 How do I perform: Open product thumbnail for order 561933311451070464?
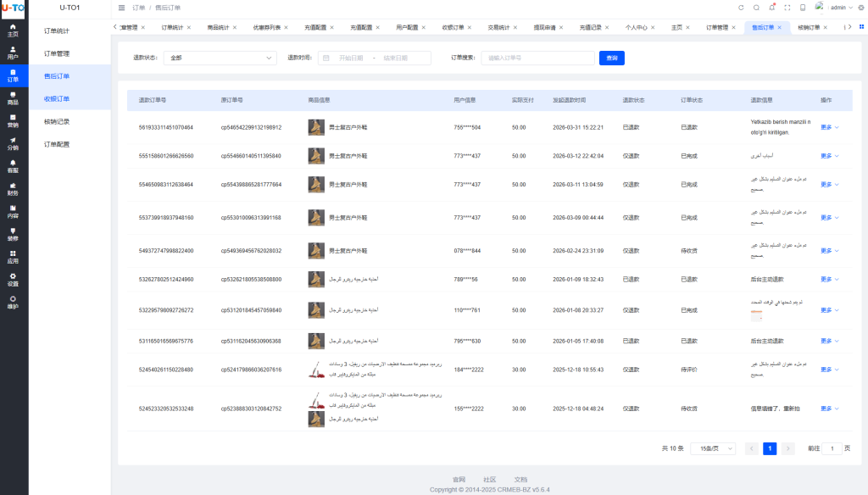(x=316, y=127)
